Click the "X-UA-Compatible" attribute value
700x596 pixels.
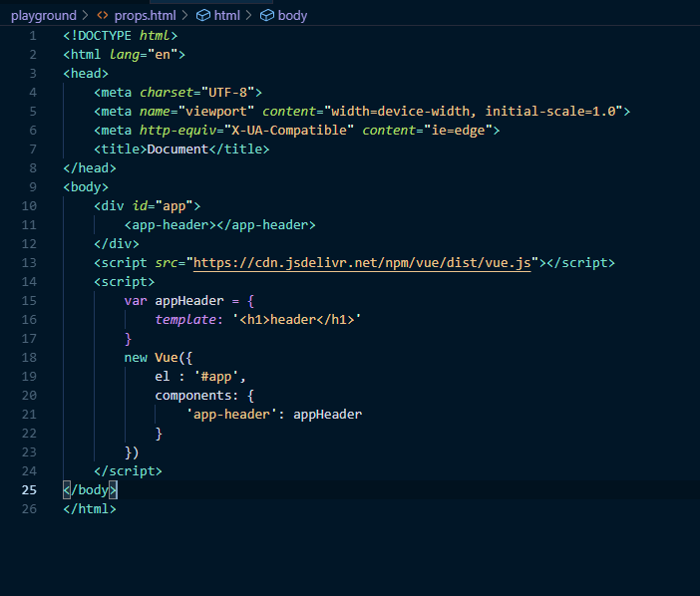pos(289,131)
